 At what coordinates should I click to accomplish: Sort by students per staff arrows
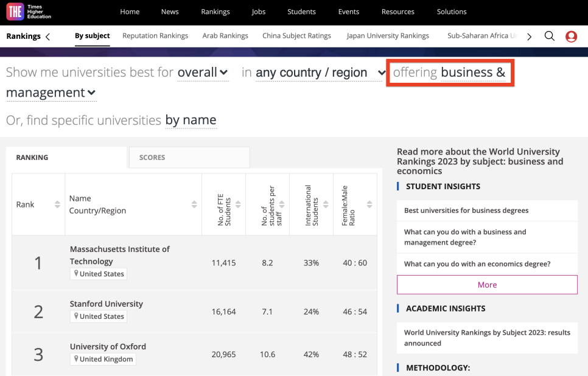pos(282,204)
